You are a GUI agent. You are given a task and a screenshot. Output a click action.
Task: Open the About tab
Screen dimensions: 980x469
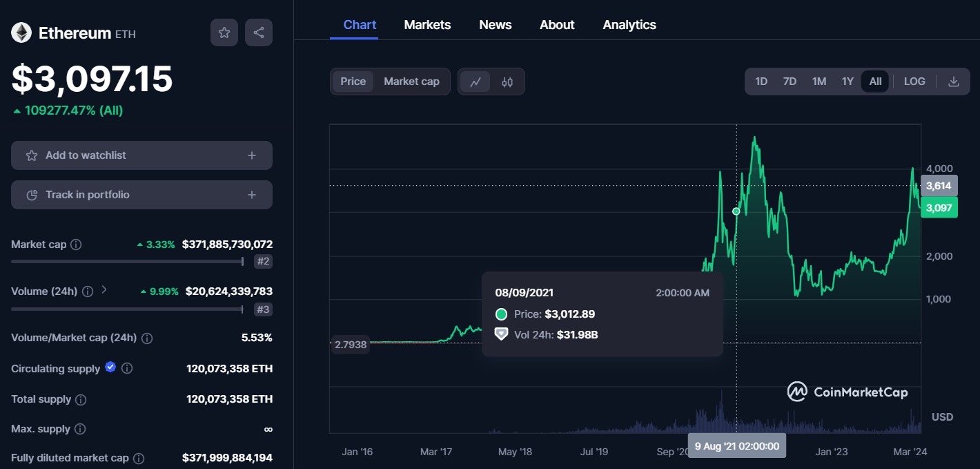(557, 25)
